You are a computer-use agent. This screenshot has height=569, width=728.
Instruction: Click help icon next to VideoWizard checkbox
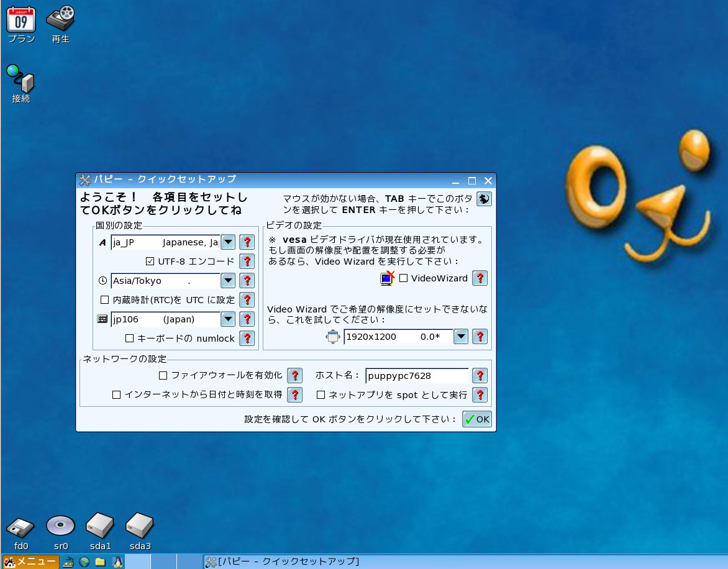(480, 278)
